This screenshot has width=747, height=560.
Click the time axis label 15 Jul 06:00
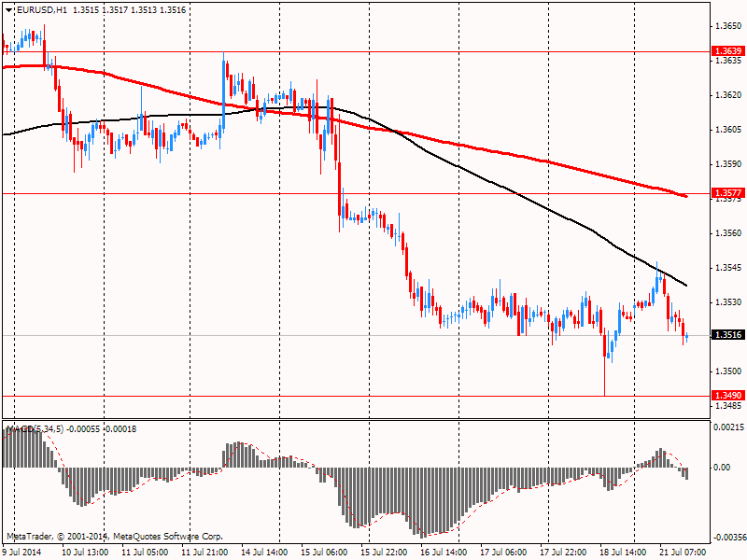[324, 552]
